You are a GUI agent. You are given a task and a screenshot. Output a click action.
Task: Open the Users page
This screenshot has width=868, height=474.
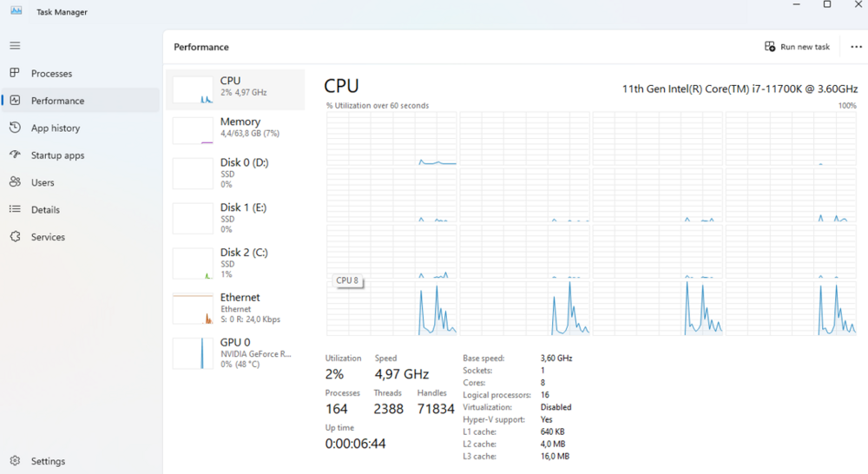click(81, 182)
